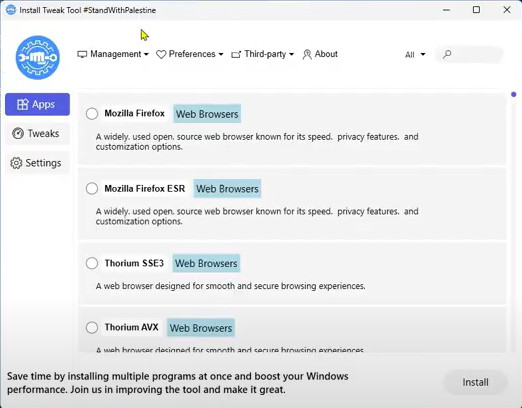
Task: Select the Thorium AVX radio button
Action: 92,327
